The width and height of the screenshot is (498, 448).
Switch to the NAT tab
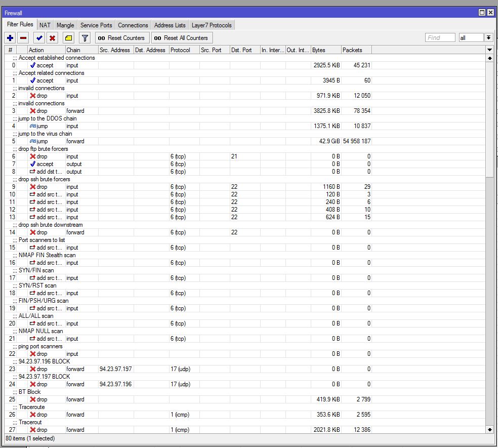click(x=45, y=25)
